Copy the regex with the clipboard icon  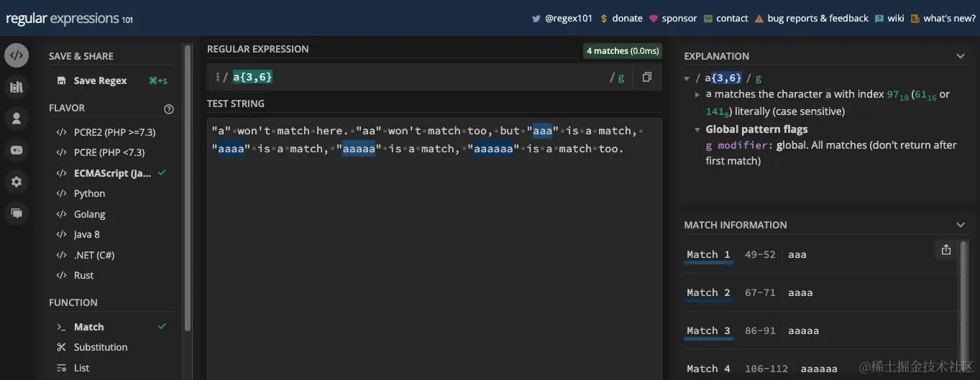coord(646,77)
